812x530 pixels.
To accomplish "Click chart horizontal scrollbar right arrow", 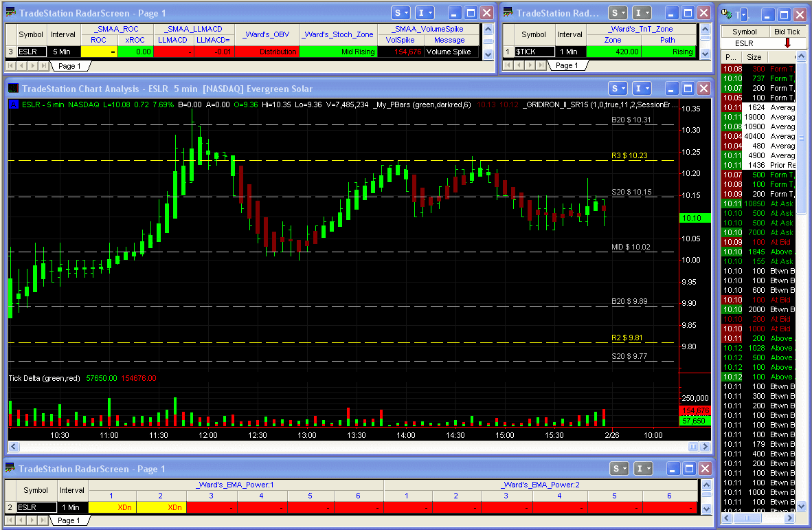I will pos(705,447).
